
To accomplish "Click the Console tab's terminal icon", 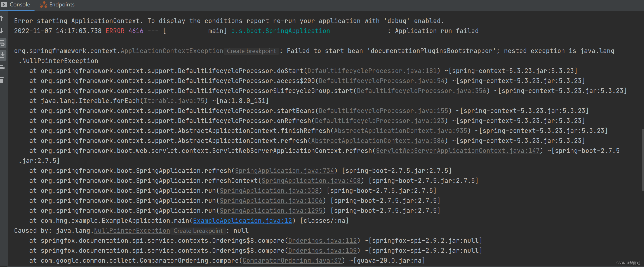I will point(4,5).
